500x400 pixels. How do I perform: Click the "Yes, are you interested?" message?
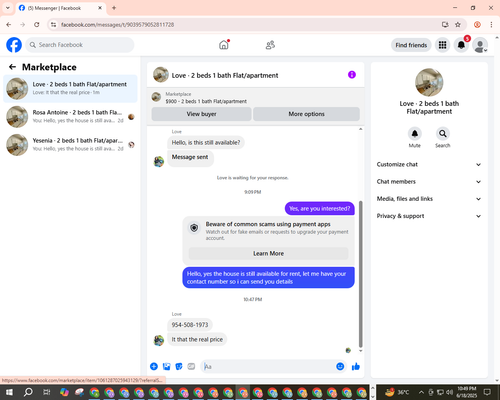point(320,209)
